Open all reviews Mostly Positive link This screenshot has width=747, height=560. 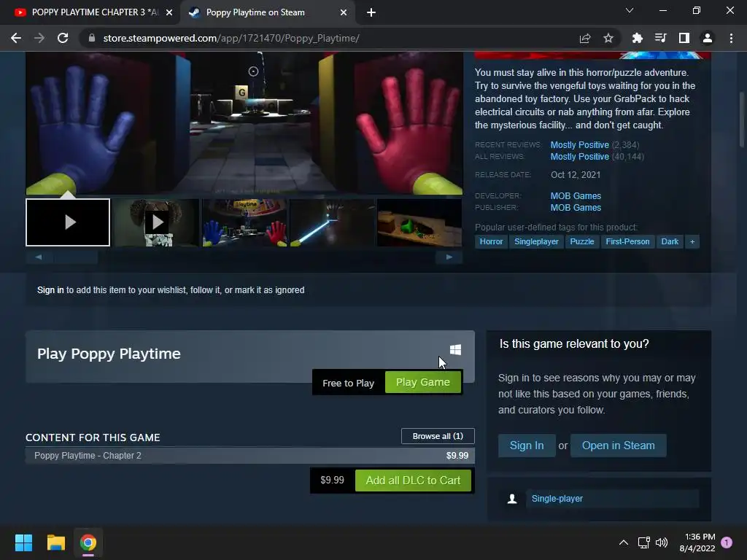[579, 157]
